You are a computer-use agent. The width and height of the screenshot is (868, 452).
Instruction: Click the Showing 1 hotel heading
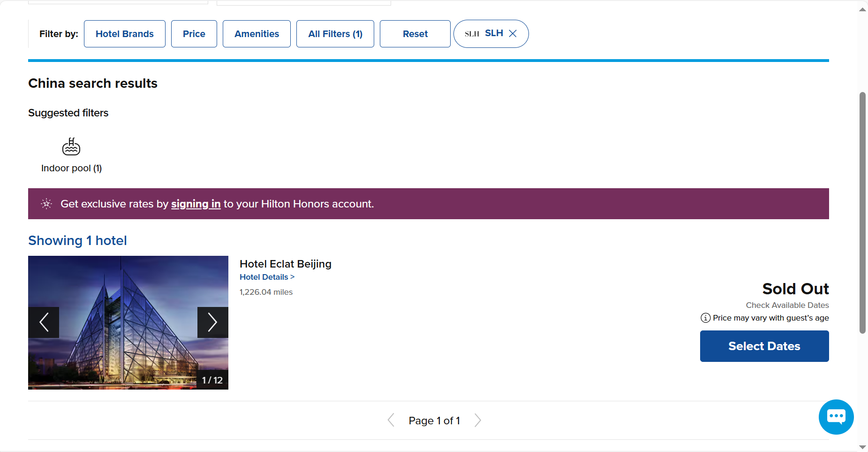point(77,240)
